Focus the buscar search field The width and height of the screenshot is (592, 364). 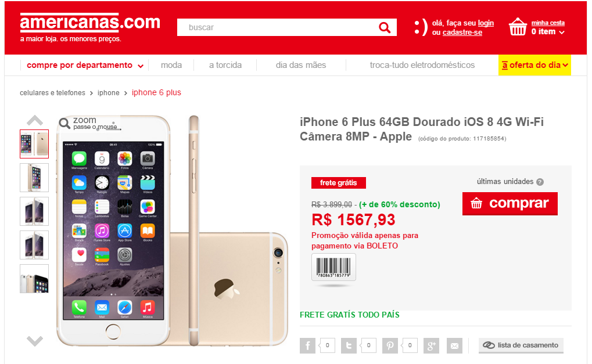tap(278, 27)
